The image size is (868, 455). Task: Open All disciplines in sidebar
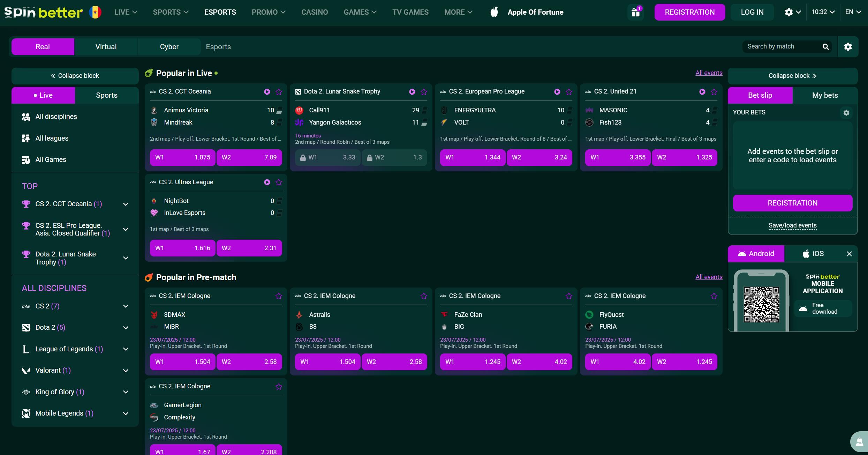[75, 117]
